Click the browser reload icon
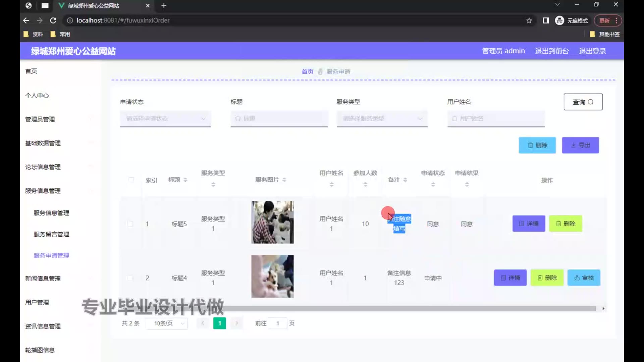Viewport: 644px width, 362px height. pyautogui.click(x=53, y=20)
